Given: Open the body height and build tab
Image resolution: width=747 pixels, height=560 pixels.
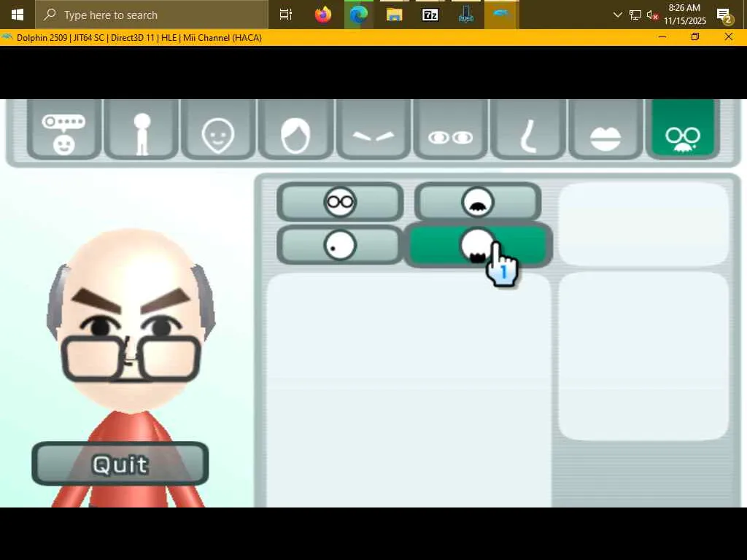Looking at the screenshot, I should (x=142, y=128).
